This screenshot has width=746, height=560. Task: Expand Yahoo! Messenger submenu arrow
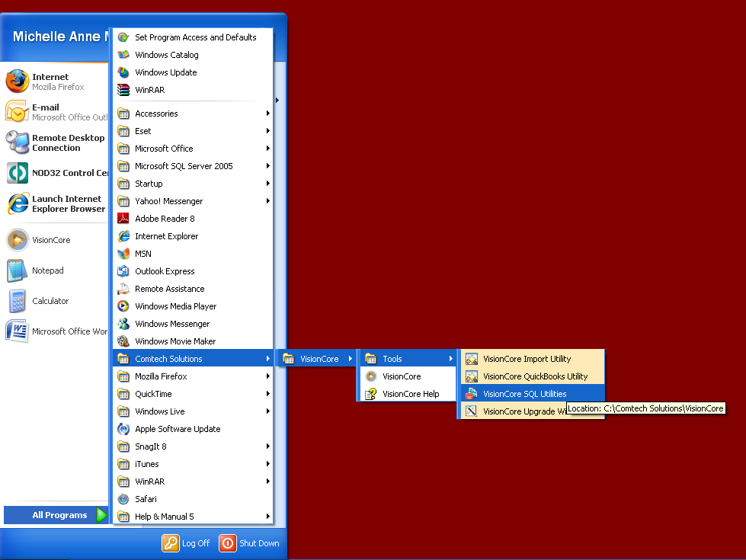[268, 201]
